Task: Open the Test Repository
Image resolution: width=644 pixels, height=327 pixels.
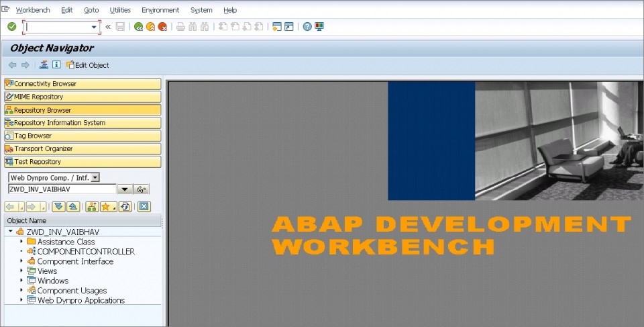Action: click(x=83, y=162)
